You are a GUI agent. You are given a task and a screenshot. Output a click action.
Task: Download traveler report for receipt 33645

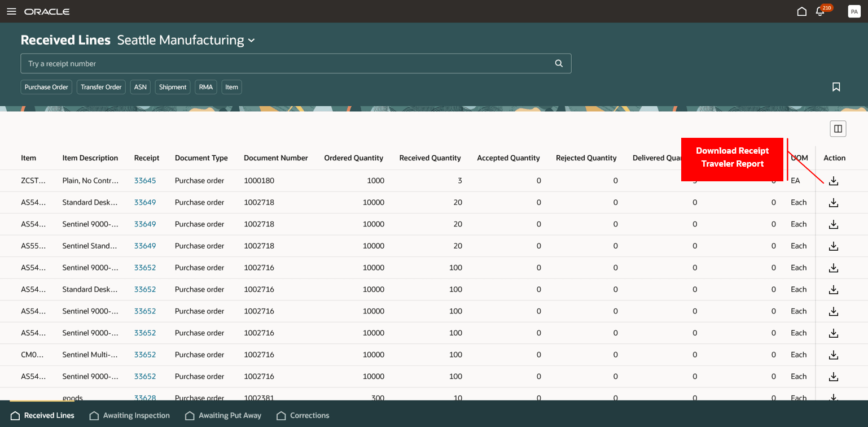(833, 181)
